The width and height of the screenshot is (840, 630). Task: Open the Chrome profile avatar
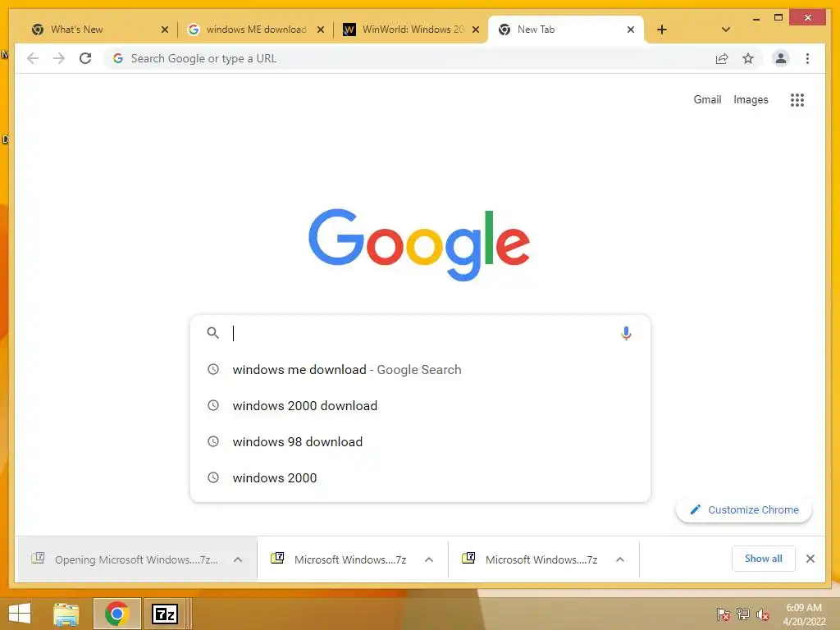coord(781,58)
